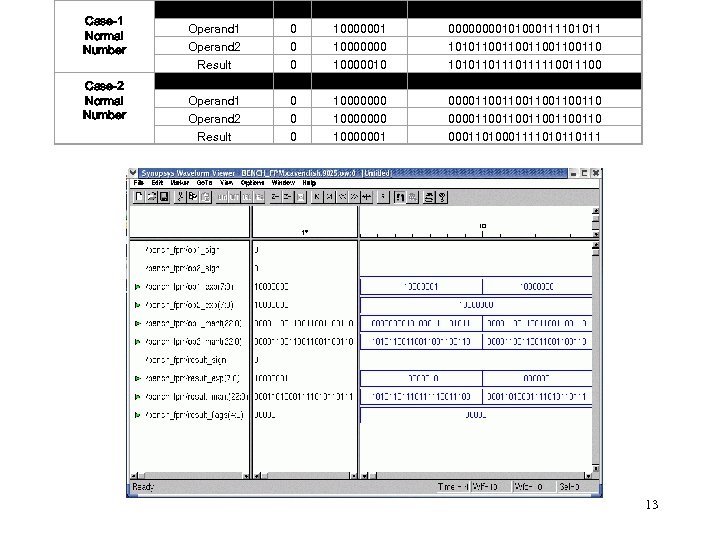Open the Help menu
The width and height of the screenshot is (720, 540).
pyautogui.click(x=309, y=183)
